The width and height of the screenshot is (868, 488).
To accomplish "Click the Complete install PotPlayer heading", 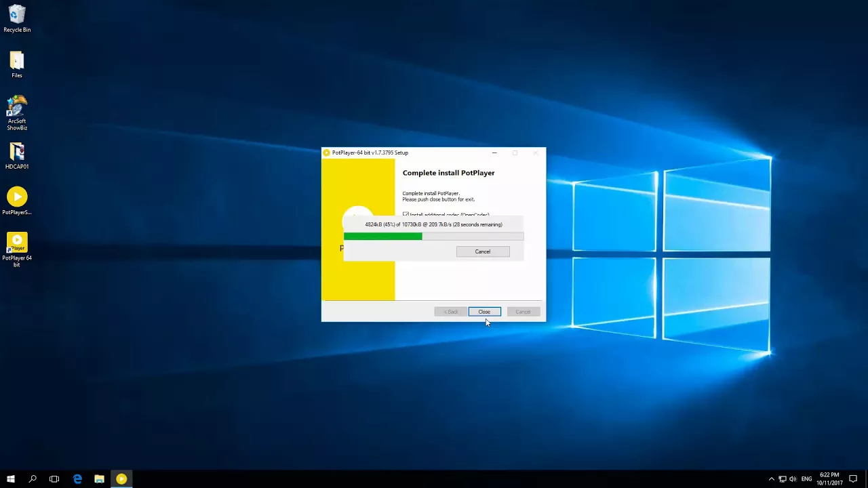I will [448, 173].
